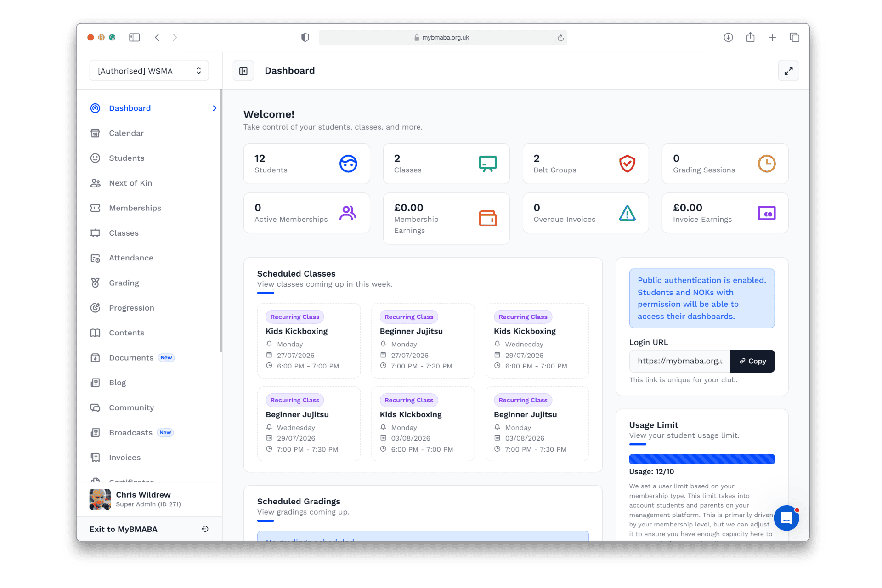The width and height of the screenshot is (882, 588).
Task: Open Chris Wildrew profile avatar
Action: tap(100, 499)
